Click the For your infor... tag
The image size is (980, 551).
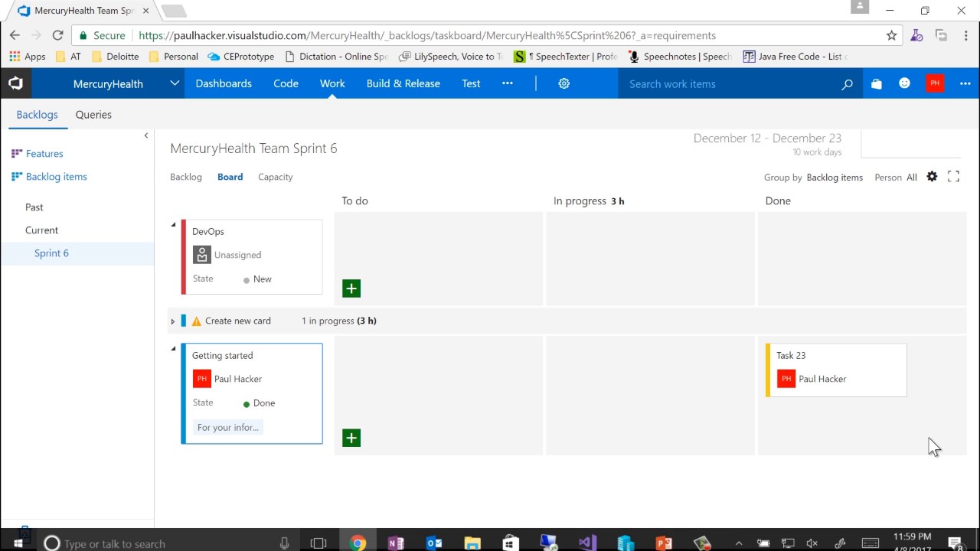coord(227,428)
